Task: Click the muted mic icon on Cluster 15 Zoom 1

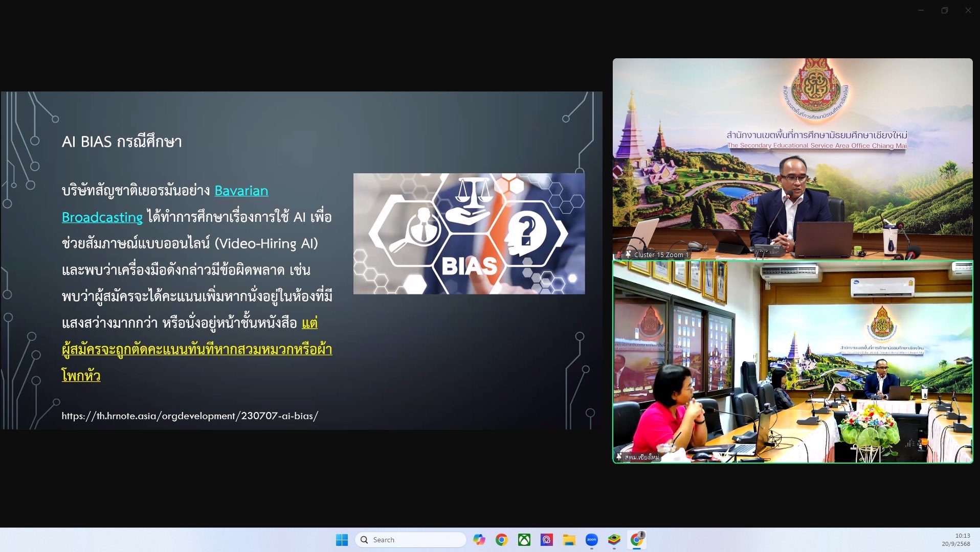Action: tap(619, 255)
